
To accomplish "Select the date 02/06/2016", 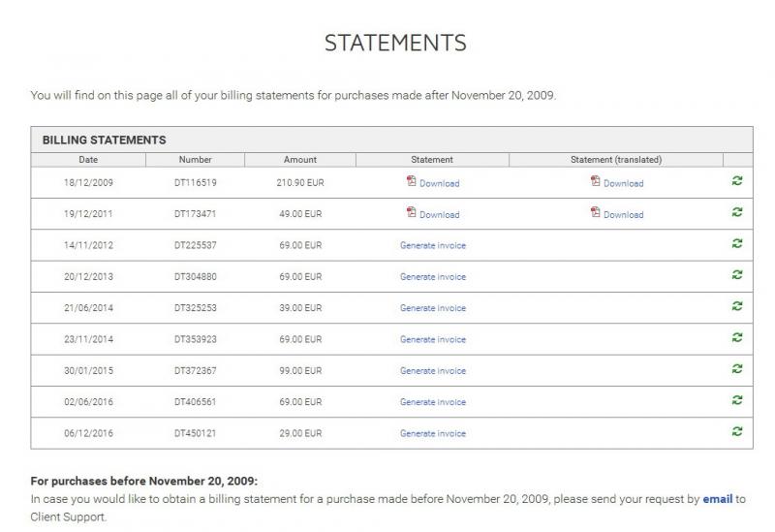I will 88,401.
